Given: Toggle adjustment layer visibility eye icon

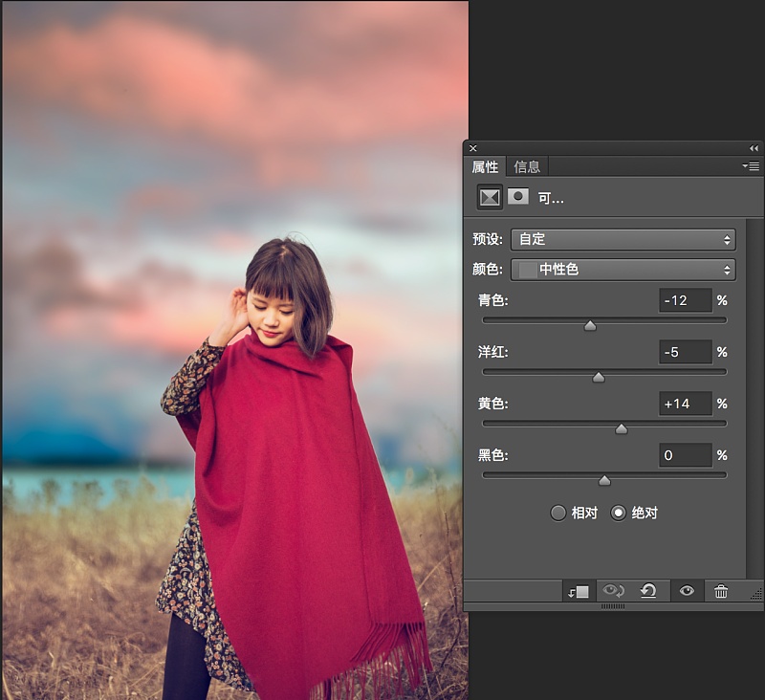Looking at the screenshot, I should (x=687, y=591).
